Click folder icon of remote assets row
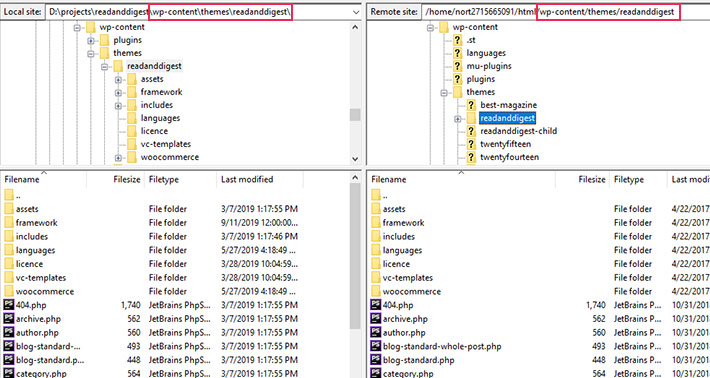 coord(376,209)
